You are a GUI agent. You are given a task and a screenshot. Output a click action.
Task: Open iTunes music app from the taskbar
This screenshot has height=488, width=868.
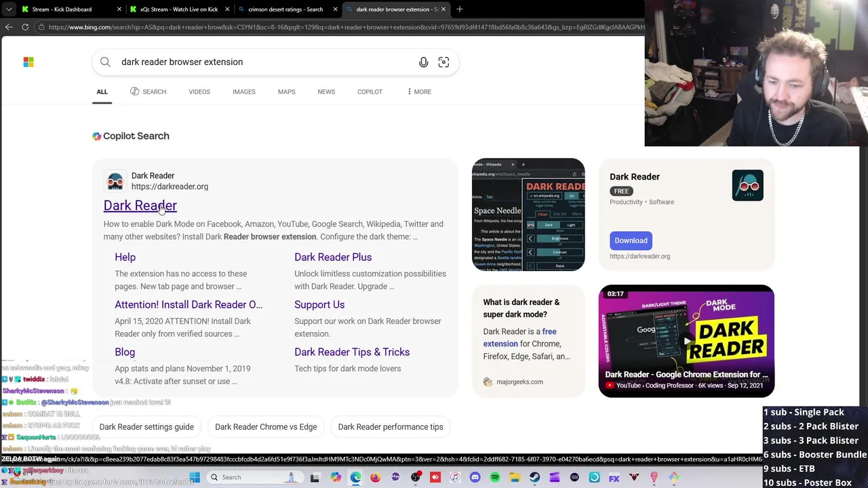pyautogui.click(x=455, y=478)
